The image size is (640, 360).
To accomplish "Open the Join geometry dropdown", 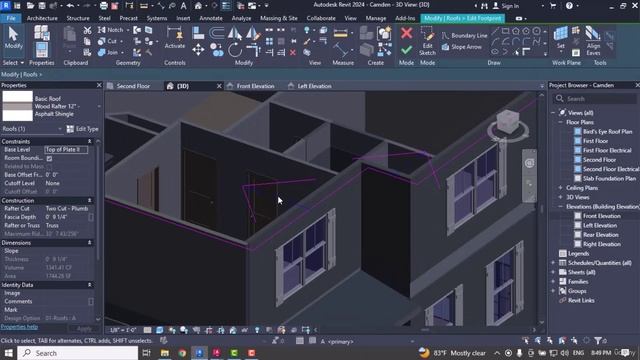I will click(x=122, y=53).
